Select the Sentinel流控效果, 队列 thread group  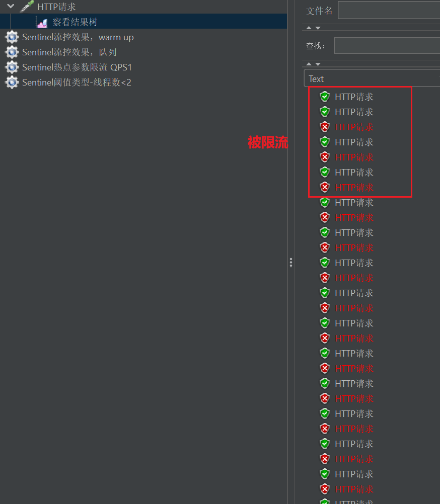click(69, 52)
